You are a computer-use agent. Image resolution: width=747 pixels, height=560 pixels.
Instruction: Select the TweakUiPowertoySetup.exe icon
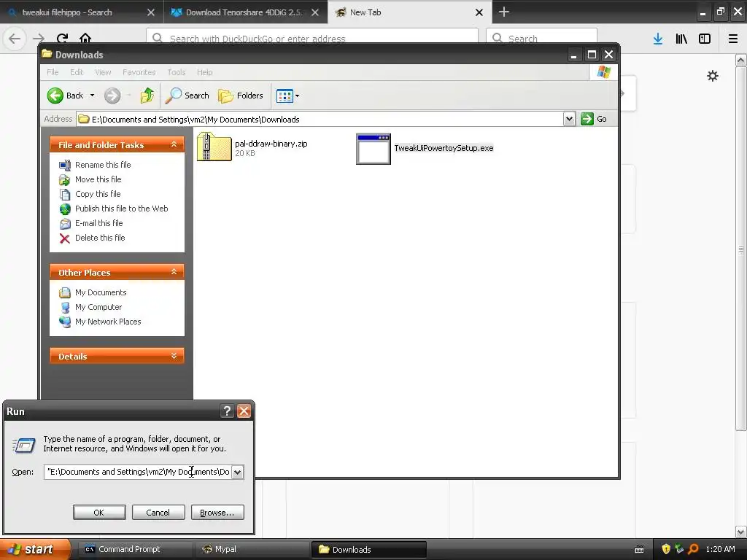pos(373,149)
